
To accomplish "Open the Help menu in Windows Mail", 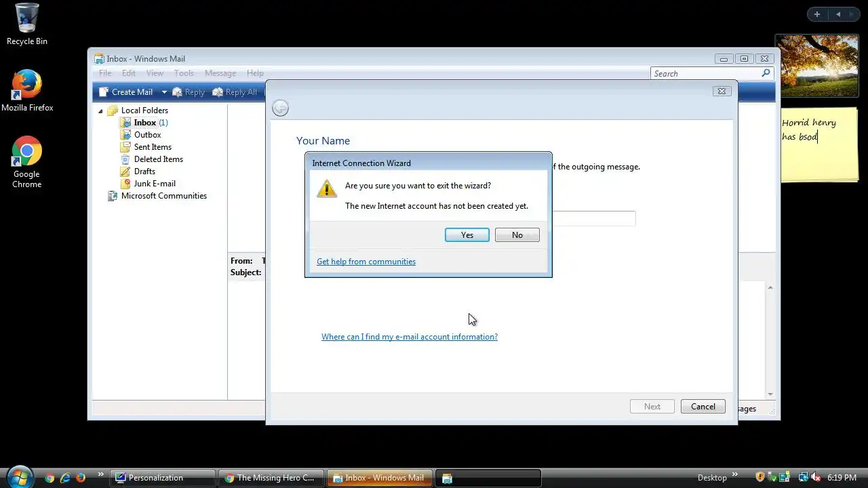I will point(255,73).
